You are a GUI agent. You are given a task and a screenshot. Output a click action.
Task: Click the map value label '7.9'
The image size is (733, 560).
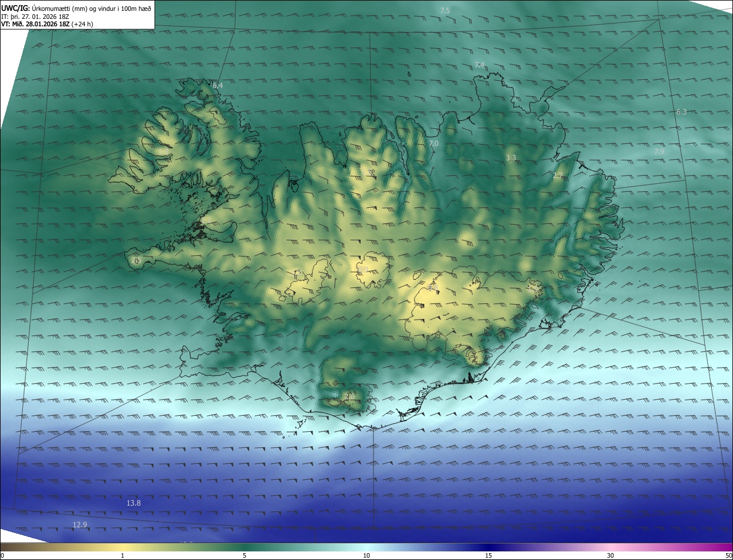pos(659,151)
